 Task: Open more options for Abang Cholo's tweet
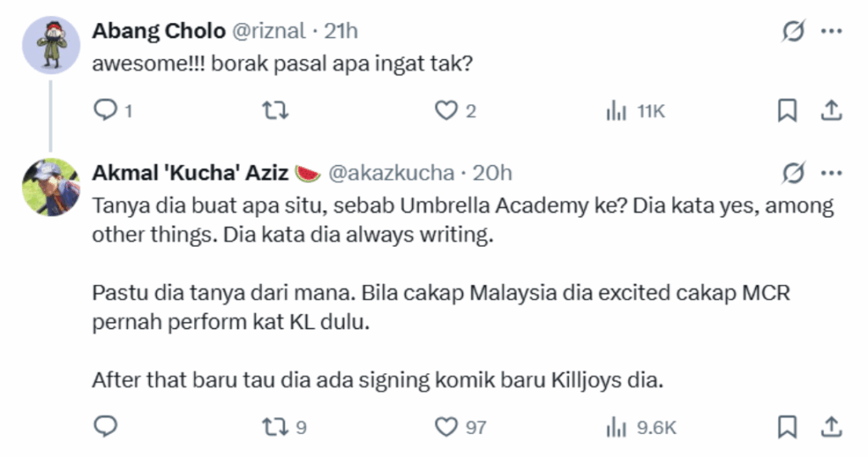[832, 31]
